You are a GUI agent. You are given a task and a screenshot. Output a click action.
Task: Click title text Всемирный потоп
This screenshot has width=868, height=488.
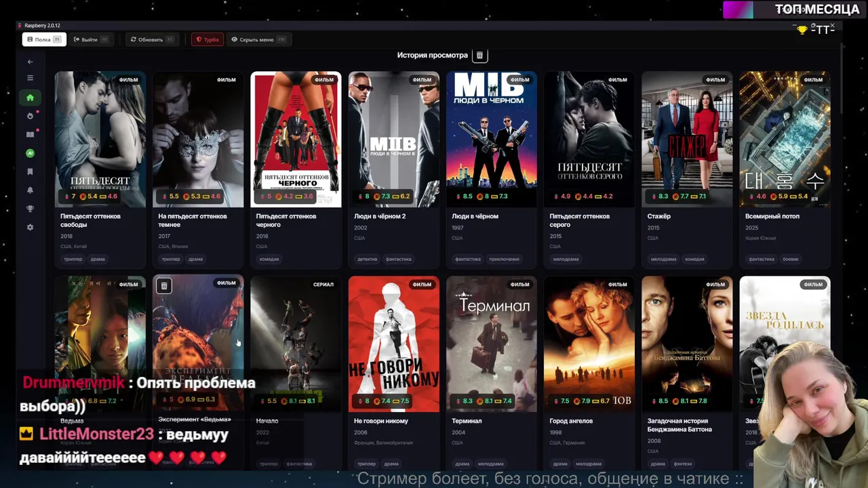(x=772, y=216)
